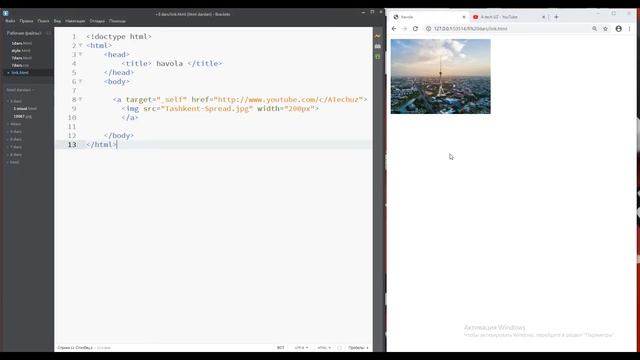Open the Файл menu in Brackets
640x360 pixels.
(10, 21)
